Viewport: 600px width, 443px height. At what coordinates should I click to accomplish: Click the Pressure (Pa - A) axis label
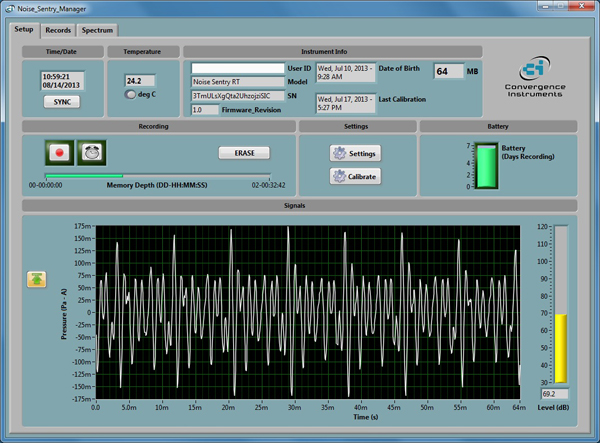pyautogui.click(x=64, y=314)
